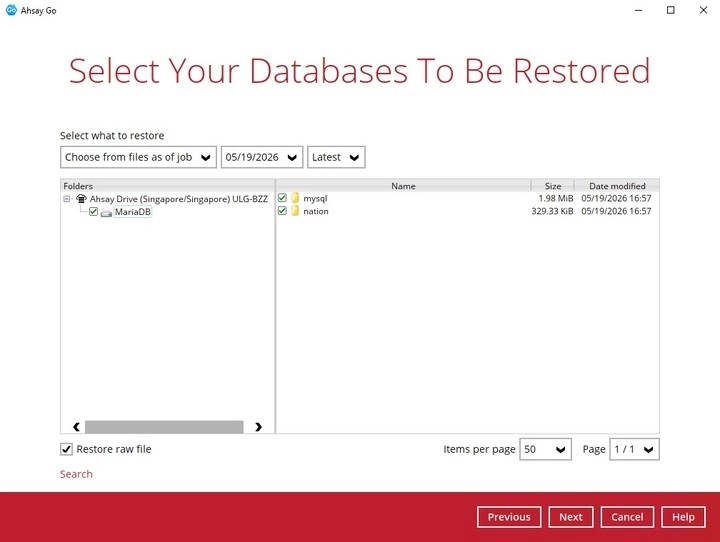Click the Help button

683,517
